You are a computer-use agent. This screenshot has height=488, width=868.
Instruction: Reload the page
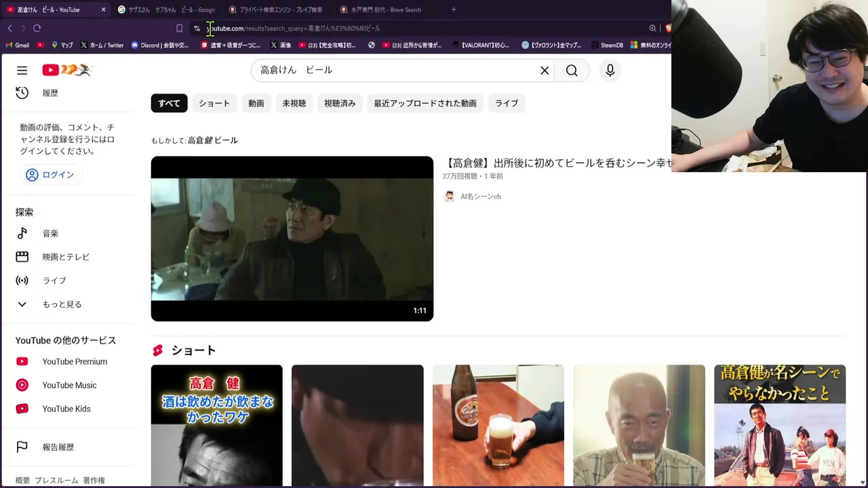pyautogui.click(x=37, y=28)
